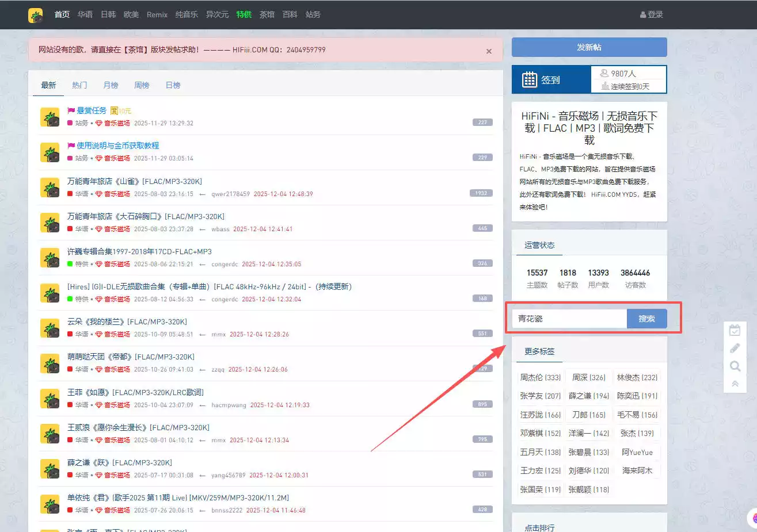This screenshot has width=757, height=532.
Task: Open the 欧美 nav item
Action: pyautogui.click(x=131, y=14)
